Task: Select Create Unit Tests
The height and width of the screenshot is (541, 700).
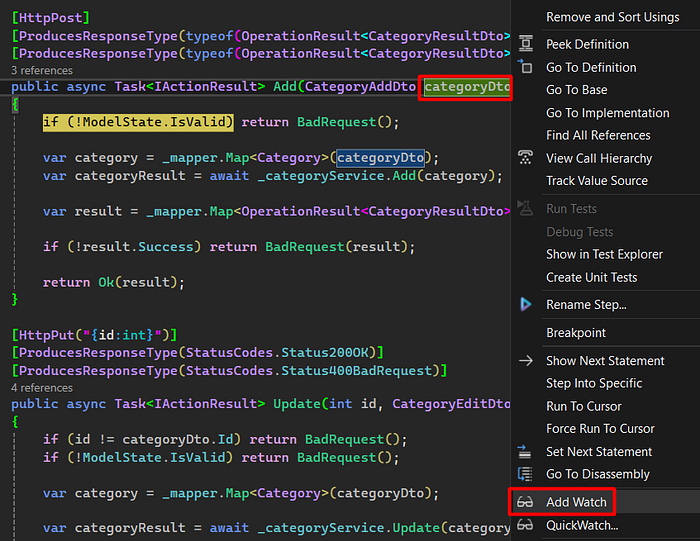Action: coord(592,277)
